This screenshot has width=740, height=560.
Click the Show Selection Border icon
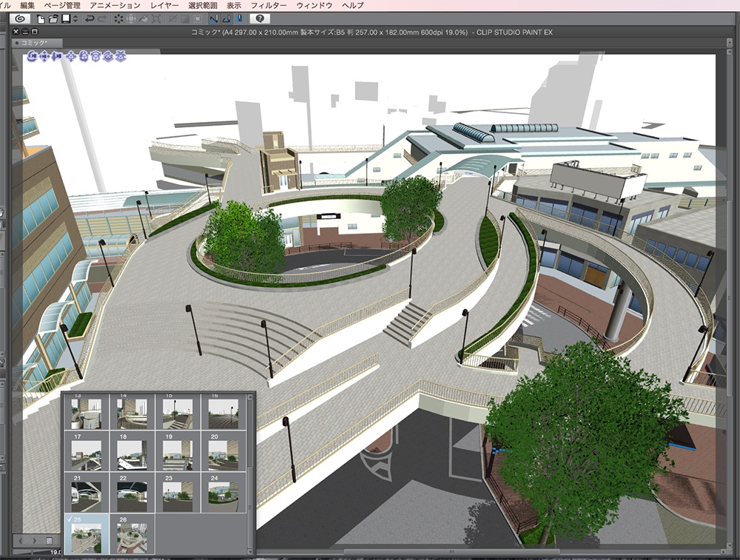point(198,19)
